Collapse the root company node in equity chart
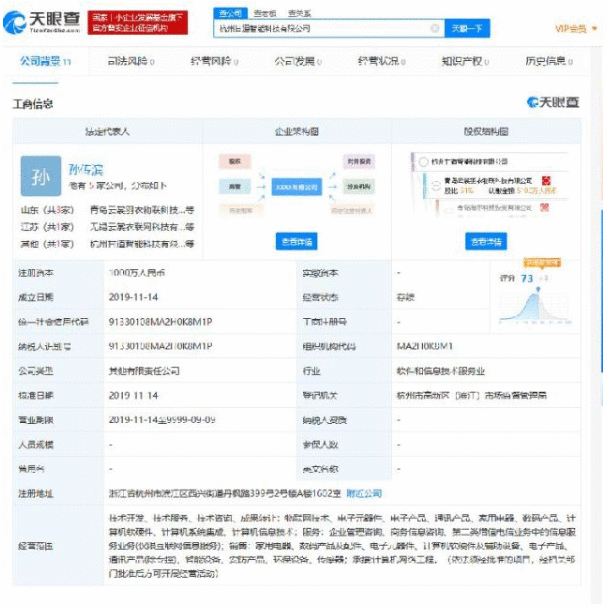 click(424, 162)
